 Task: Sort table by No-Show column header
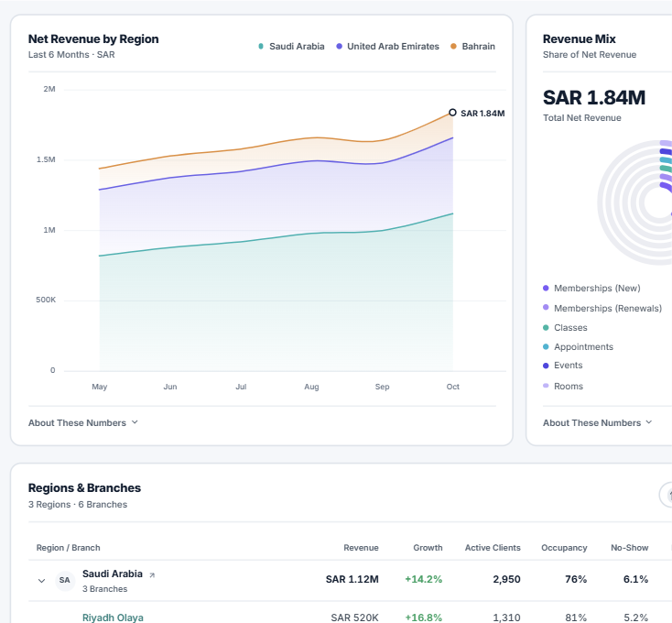[629, 548]
